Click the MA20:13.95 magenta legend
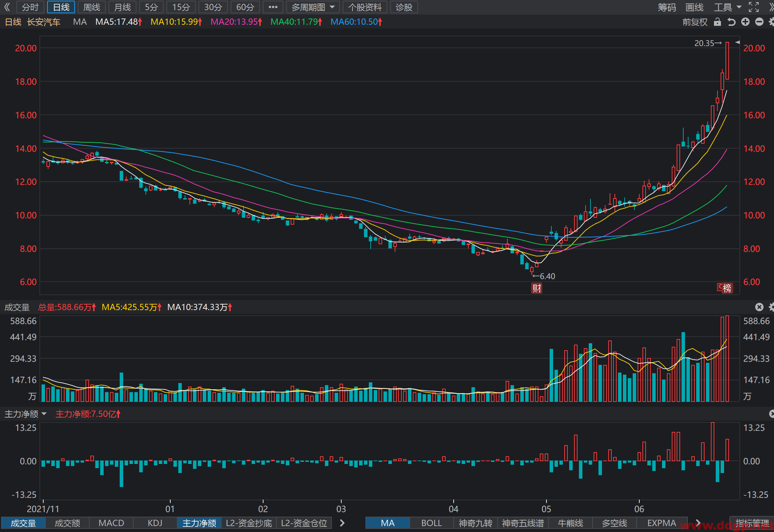The height and width of the screenshot is (532, 774). coord(236,22)
